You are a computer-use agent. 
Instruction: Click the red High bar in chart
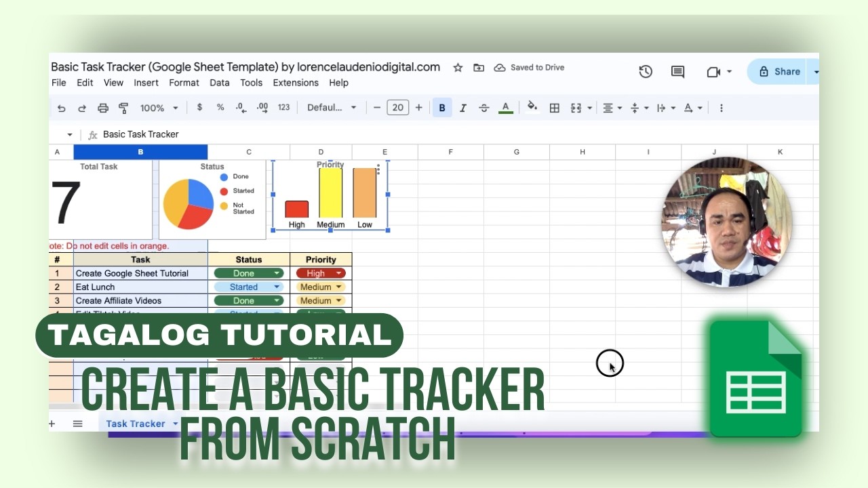[x=296, y=209]
